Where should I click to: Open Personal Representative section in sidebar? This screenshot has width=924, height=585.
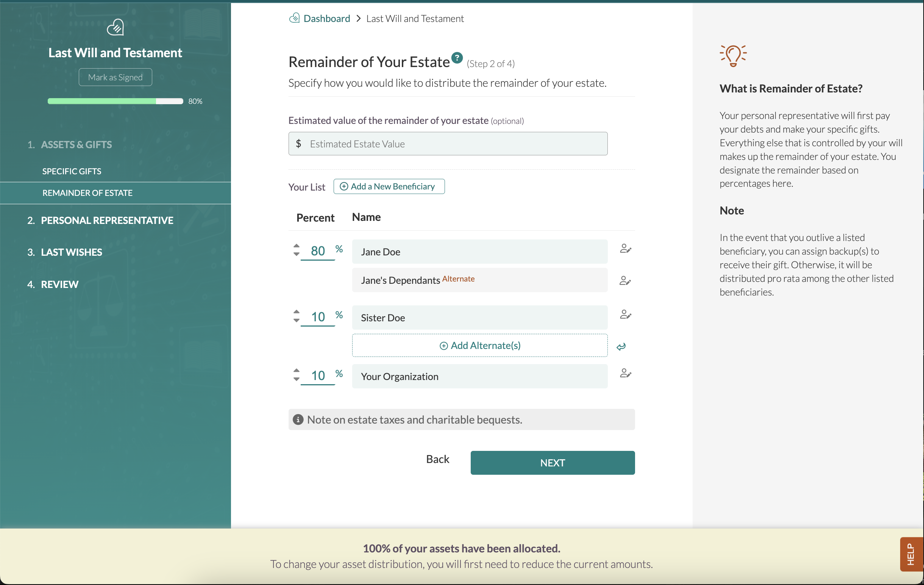107,221
